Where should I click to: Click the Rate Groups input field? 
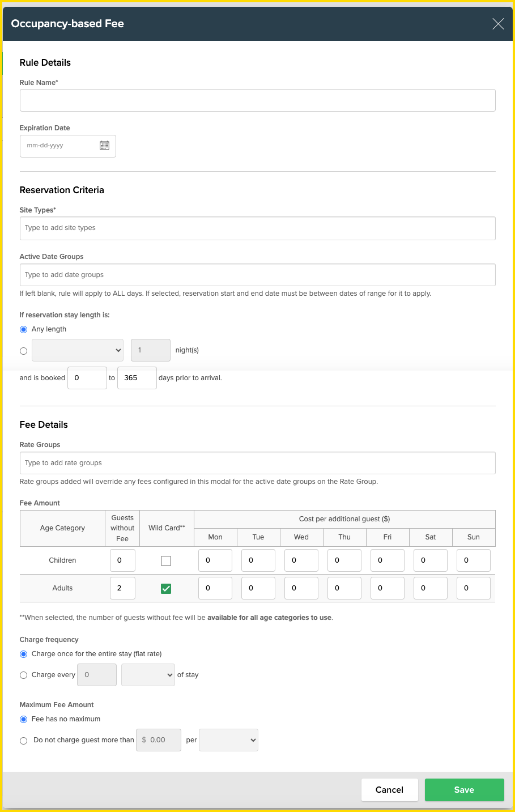click(258, 463)
